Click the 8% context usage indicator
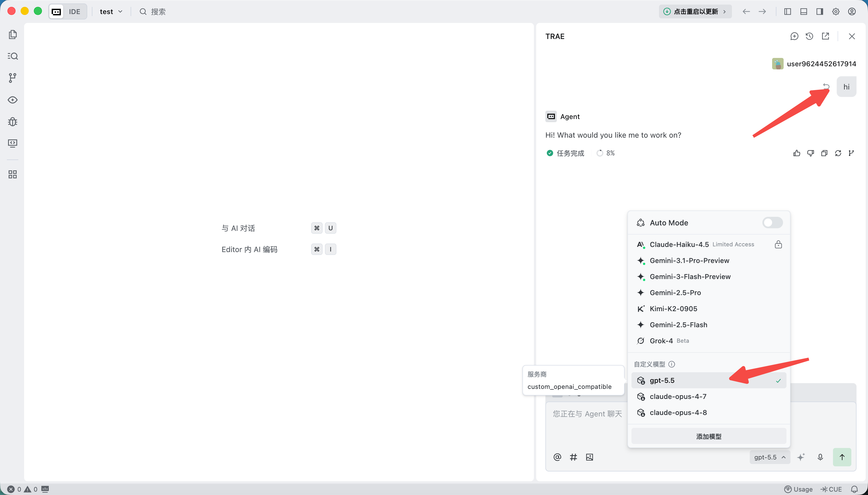This screenshot has width=868, height=495. click(x=606, y=153)
